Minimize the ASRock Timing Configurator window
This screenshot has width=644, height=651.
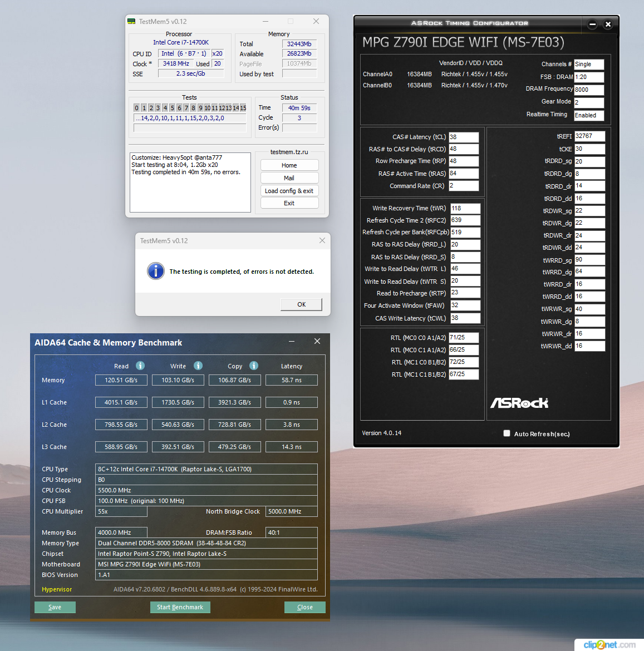point(592,24)
